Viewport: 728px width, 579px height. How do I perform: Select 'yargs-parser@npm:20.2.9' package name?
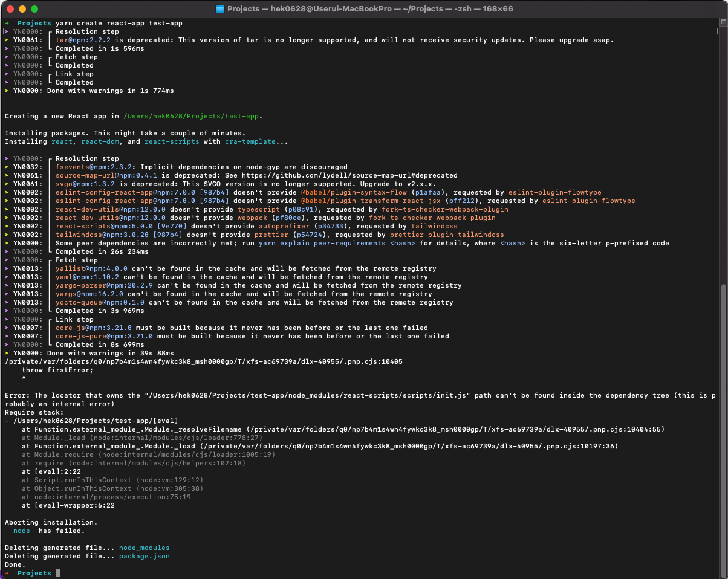[104, 285]
